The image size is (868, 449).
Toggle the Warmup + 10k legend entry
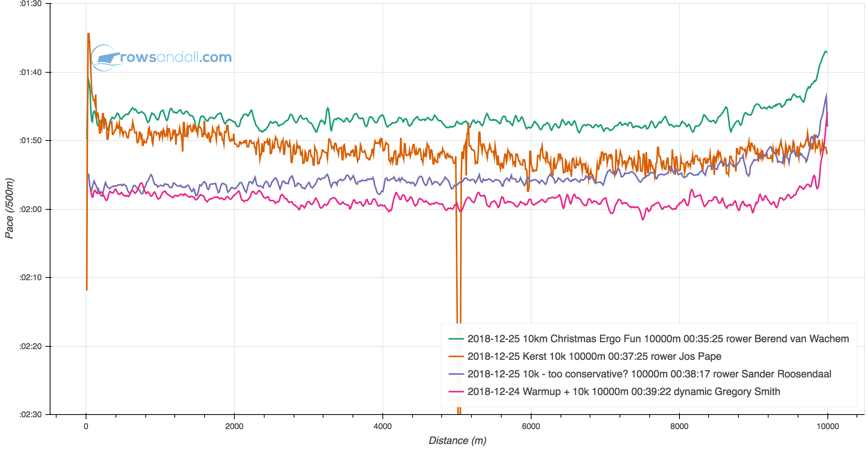pos(624,392)
